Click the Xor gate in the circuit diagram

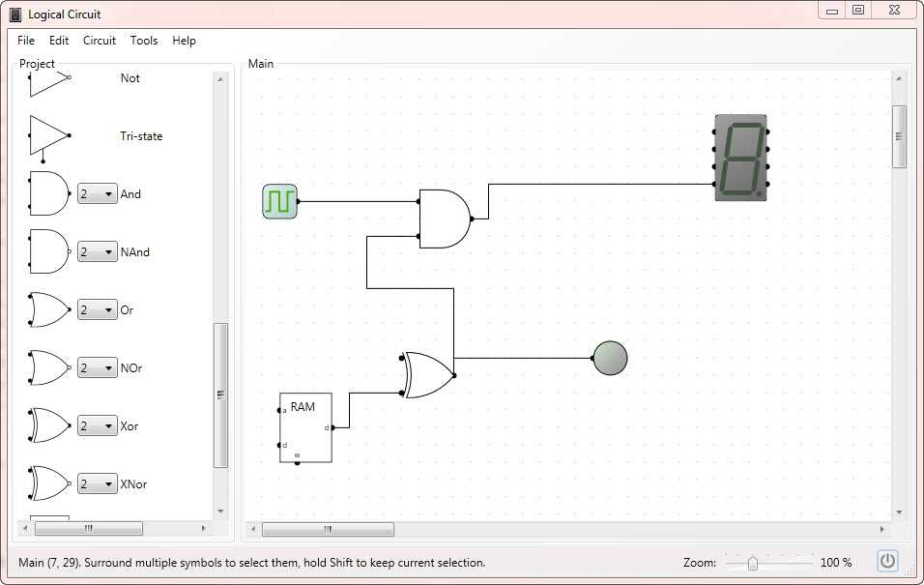pos(428,375)
